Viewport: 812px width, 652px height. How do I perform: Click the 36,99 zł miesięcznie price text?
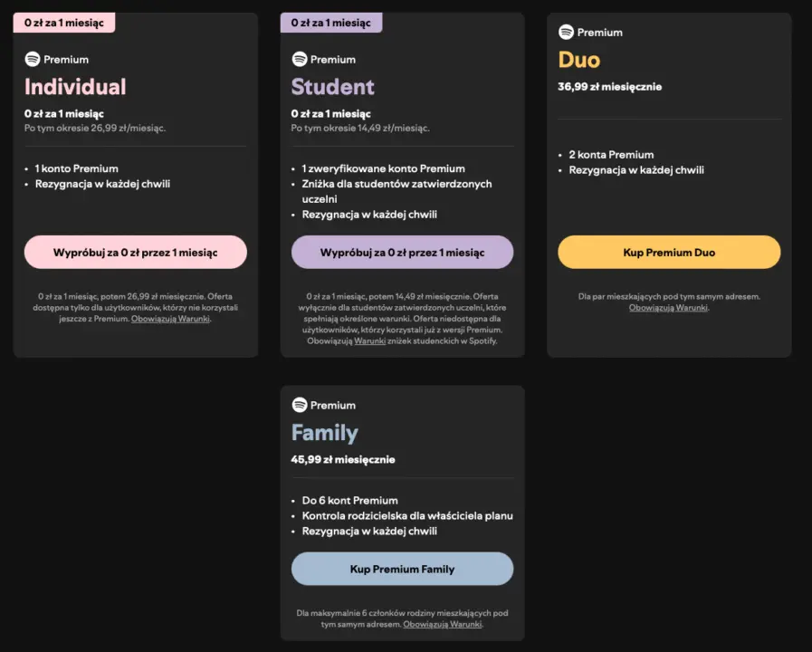point(610,87)
